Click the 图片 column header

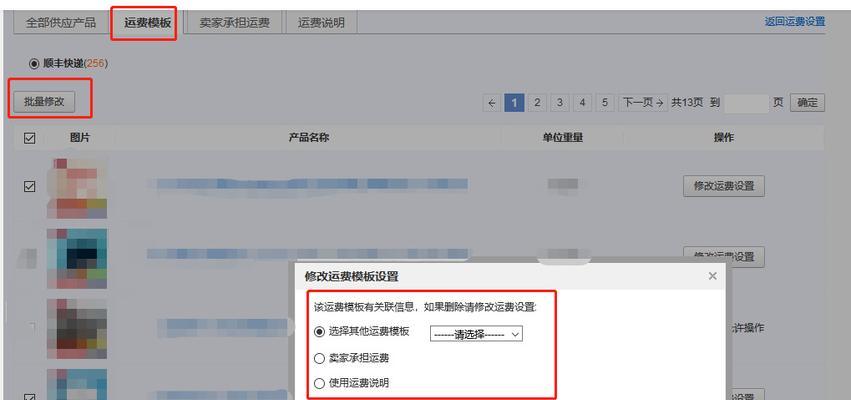(80, 138)
